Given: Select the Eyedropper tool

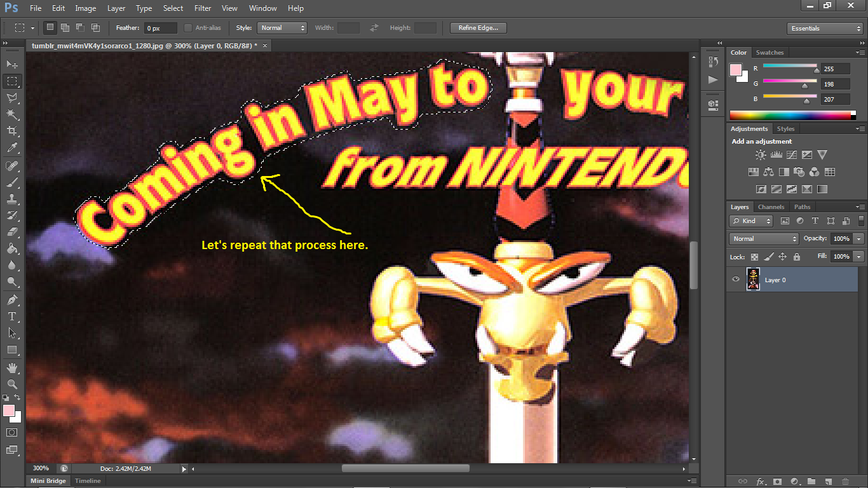Looking at the screenshot, I should [x=12, y=147].
